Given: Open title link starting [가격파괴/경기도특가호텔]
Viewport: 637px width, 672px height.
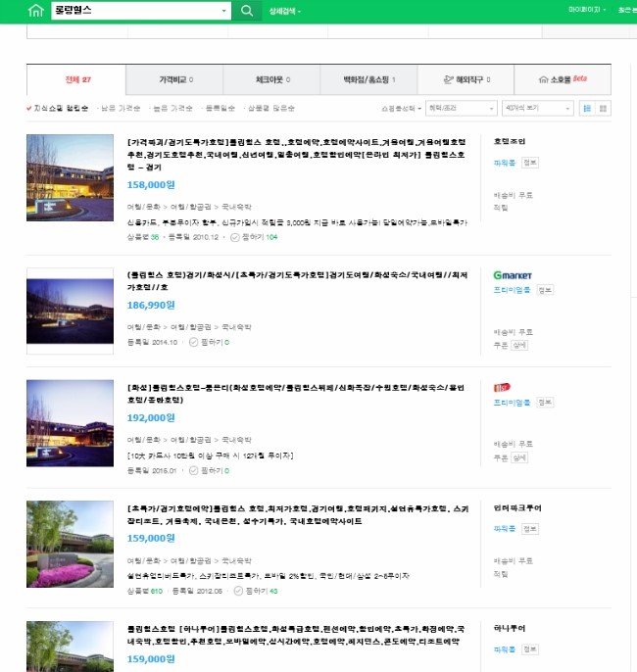Looking at the screenshot, I should point(296,155).
